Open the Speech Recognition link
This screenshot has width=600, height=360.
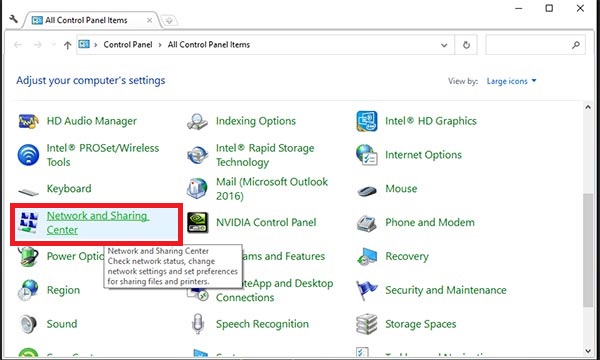(x=262, y=324)
